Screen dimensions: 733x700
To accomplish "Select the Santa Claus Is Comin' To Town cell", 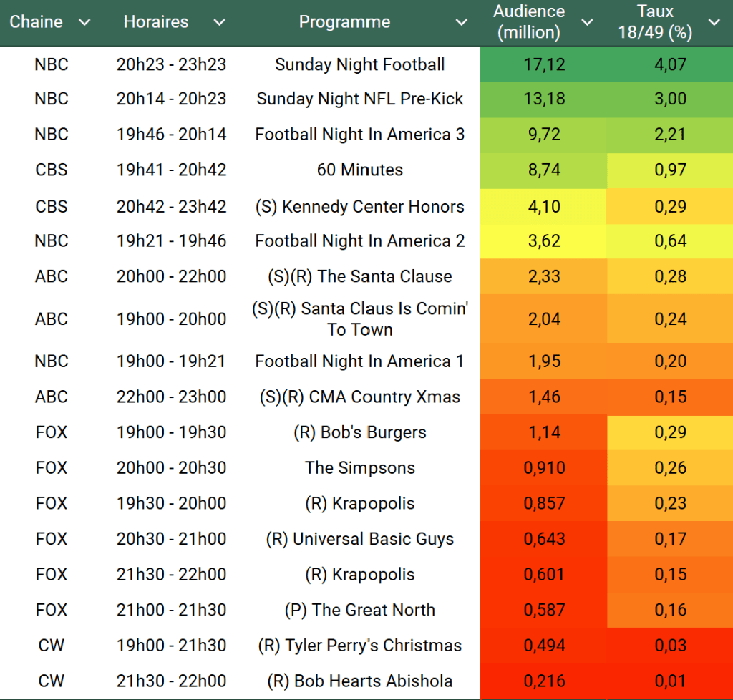I will click(360, 319).
